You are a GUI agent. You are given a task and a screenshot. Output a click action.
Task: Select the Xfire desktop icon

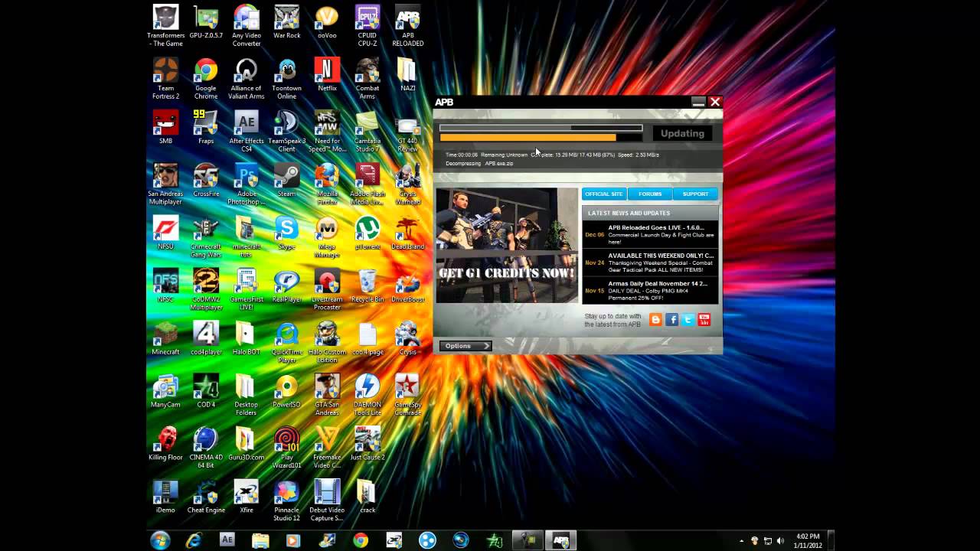coord(247,497)
